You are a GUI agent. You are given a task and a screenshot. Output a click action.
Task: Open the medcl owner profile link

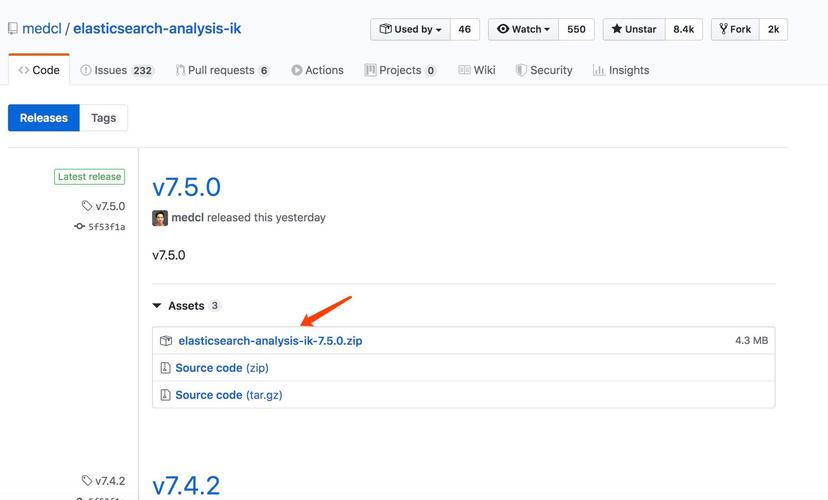[x=42, y=29]
